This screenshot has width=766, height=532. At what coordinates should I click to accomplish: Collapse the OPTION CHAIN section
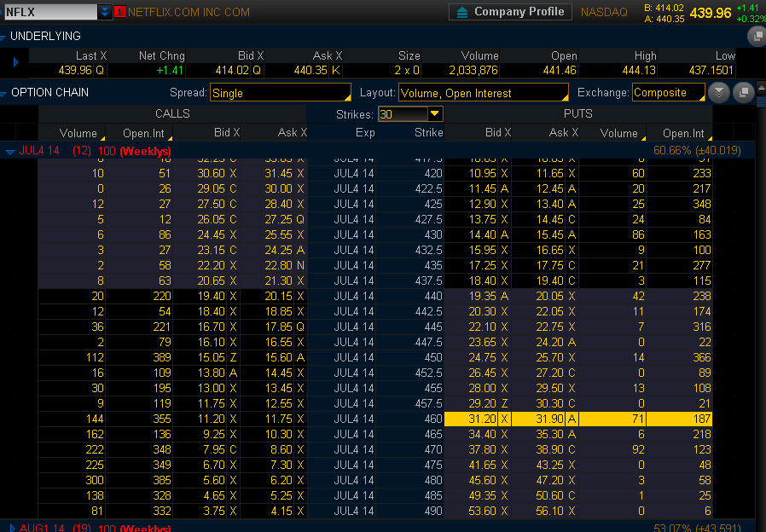(x=5, y=92)
